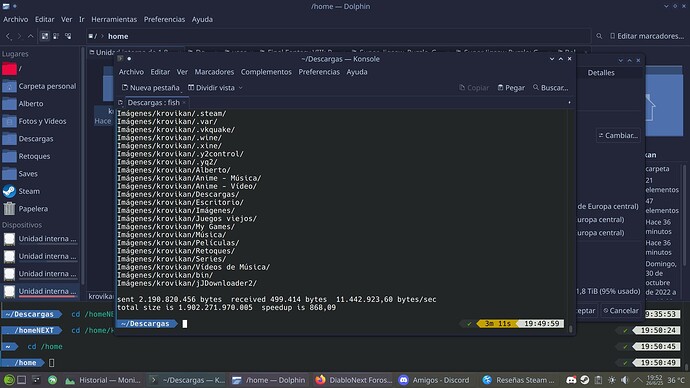Switch Dolphin to icons view mode
This screenshot has width=690, height=388.
[45, 36]
